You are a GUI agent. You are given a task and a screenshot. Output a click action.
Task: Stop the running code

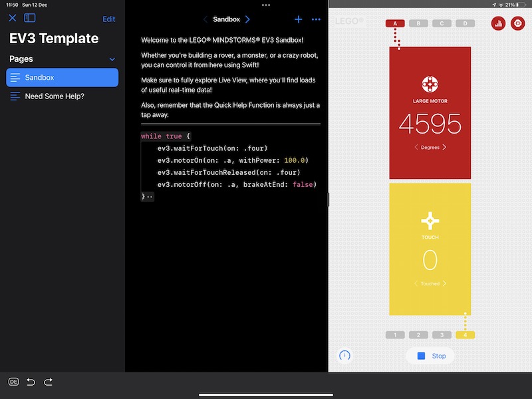(430, 356)
